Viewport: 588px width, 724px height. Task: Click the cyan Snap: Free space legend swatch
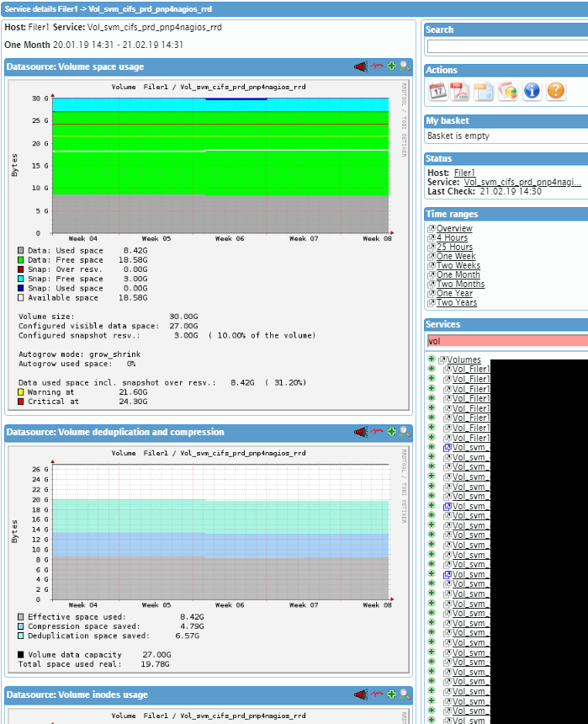[x=21, y=279]
